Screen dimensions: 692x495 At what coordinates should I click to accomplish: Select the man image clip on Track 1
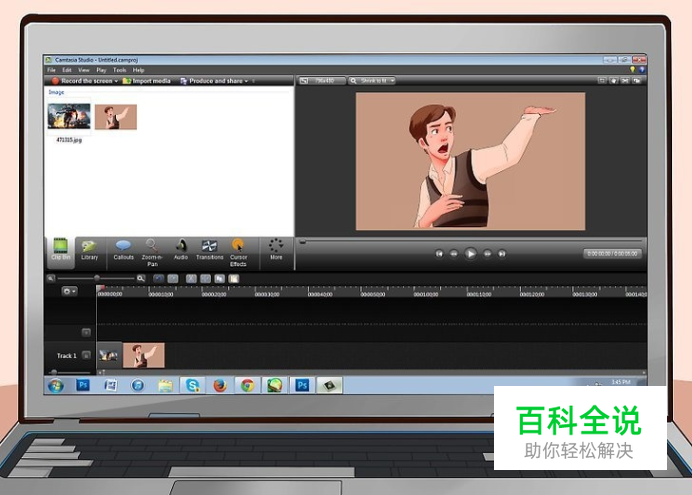click(143, 355)
